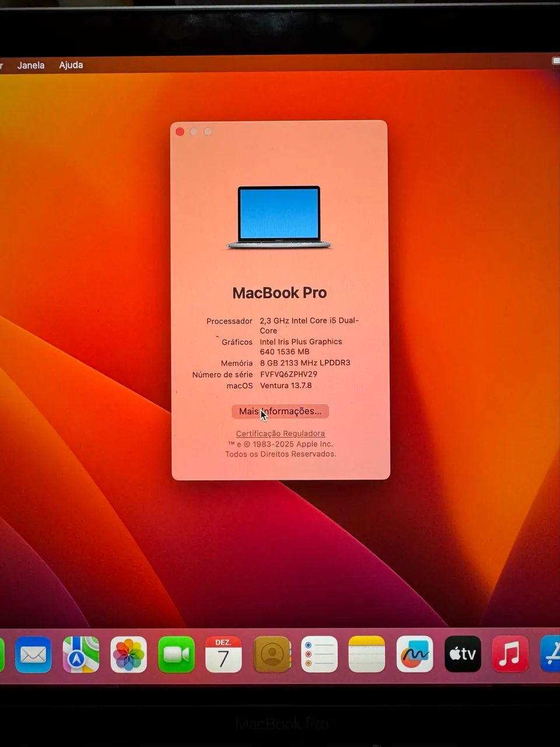
Task: Open the Ajuda menu
Action: coord(71,65)
